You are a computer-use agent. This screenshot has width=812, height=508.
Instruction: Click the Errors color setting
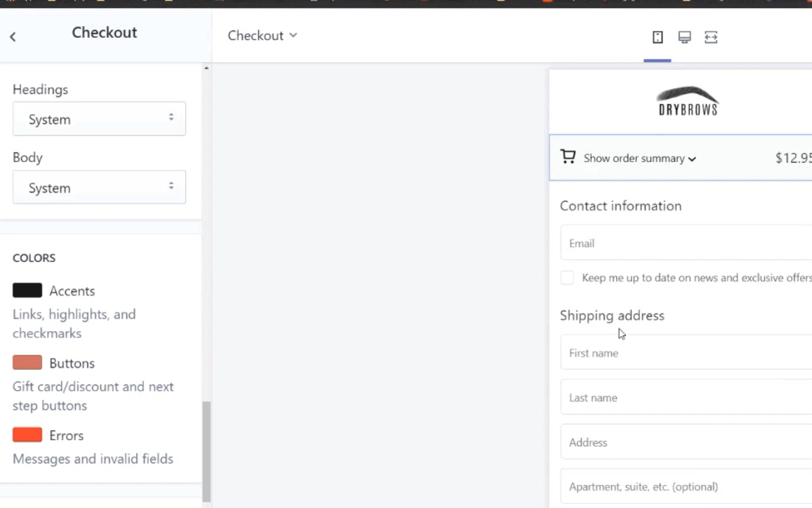coord(66,435)
